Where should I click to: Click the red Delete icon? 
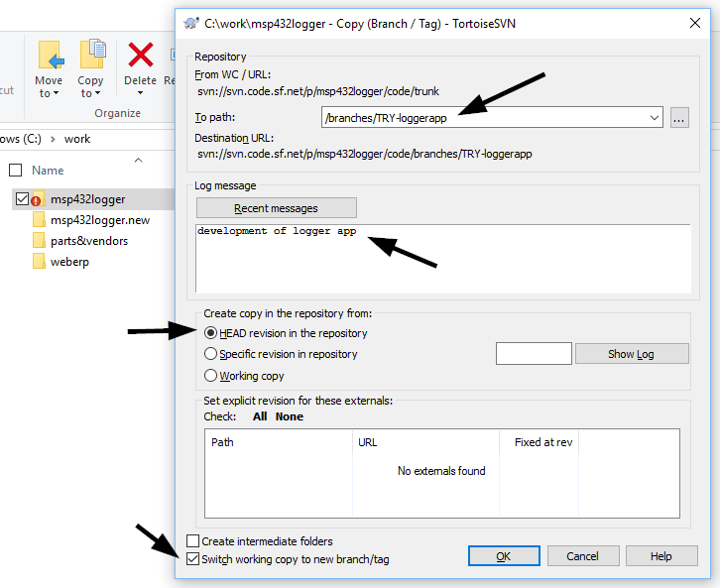(141, 55)
